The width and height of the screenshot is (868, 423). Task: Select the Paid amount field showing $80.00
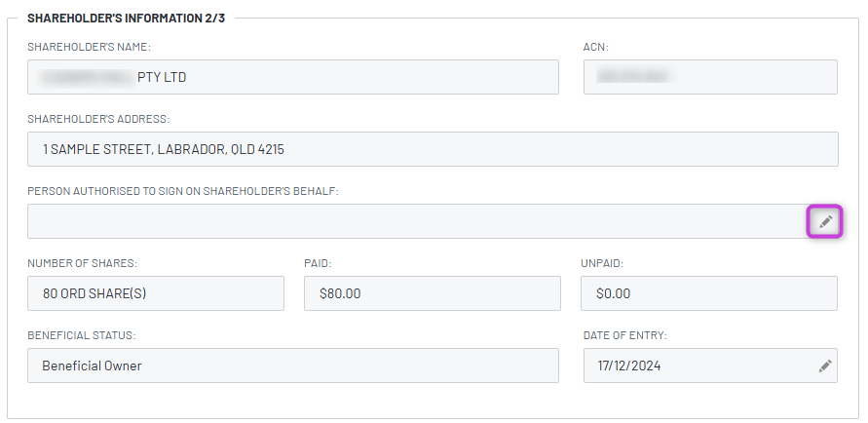tap(432, 293)
